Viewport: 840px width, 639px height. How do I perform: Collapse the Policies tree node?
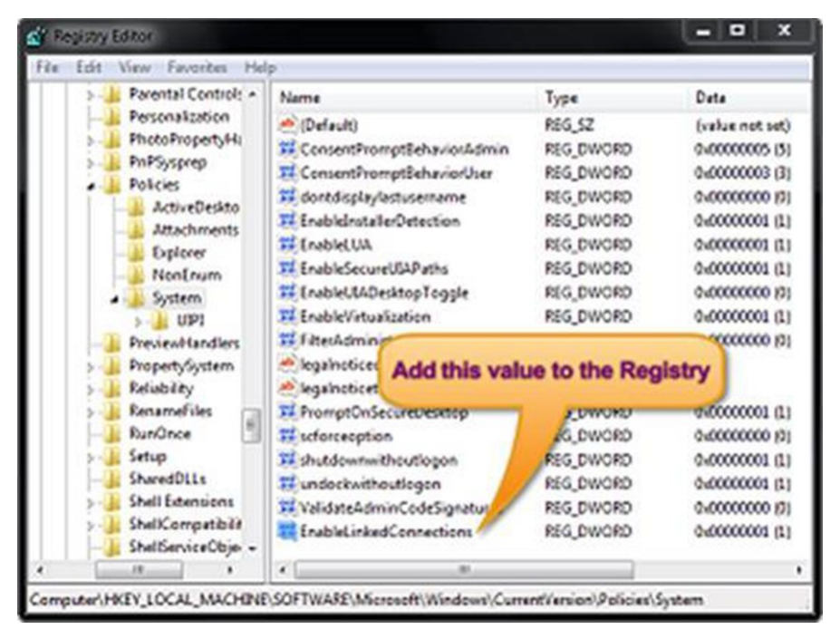click(92, 186)
